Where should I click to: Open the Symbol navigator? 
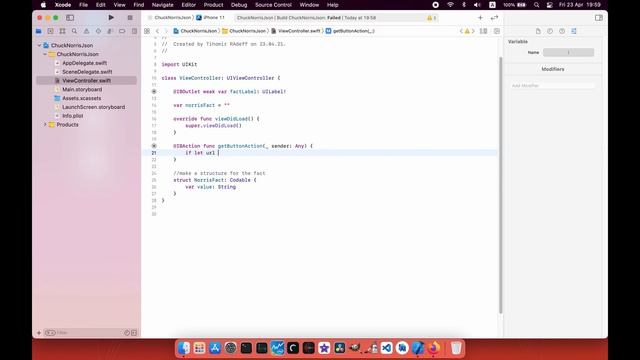coord(62,31)
